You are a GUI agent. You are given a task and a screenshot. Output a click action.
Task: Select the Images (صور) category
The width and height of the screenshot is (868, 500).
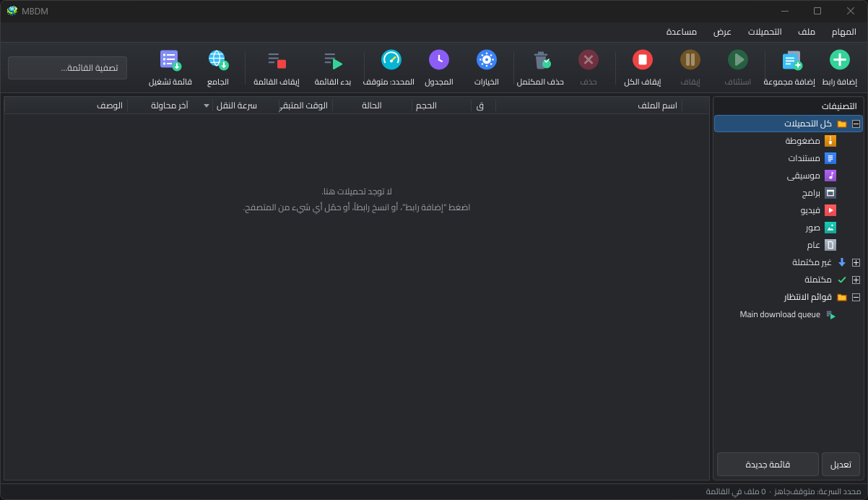tap(788, 228)
